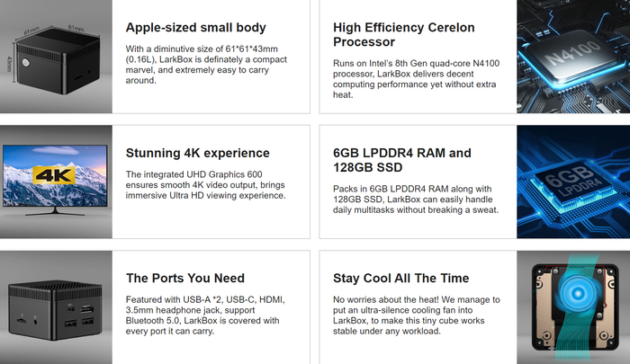Image resolution: width=630 pixels, height=364 pixels.
Task: Click the yellow 4K badge on monitor
Action: tap(53, 176)
